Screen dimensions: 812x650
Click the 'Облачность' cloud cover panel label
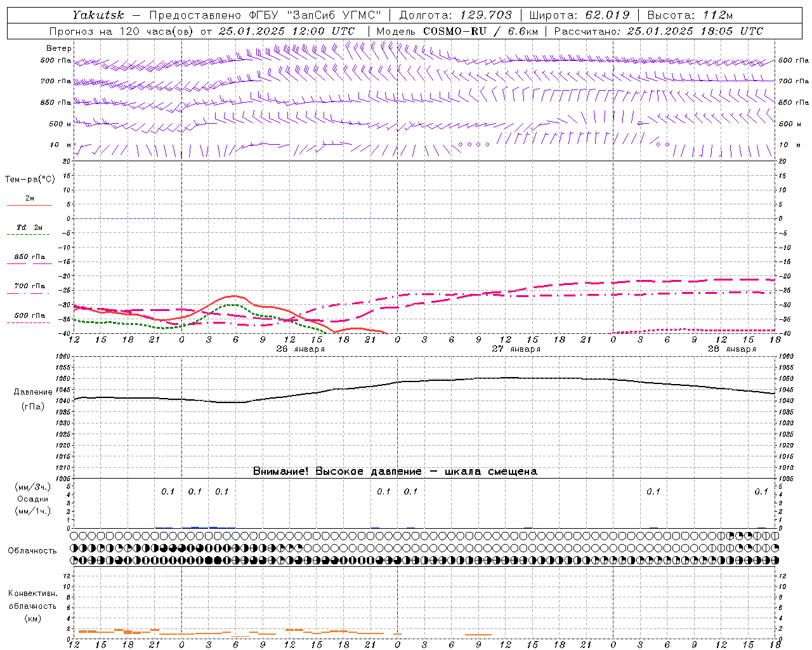point(32,551)
